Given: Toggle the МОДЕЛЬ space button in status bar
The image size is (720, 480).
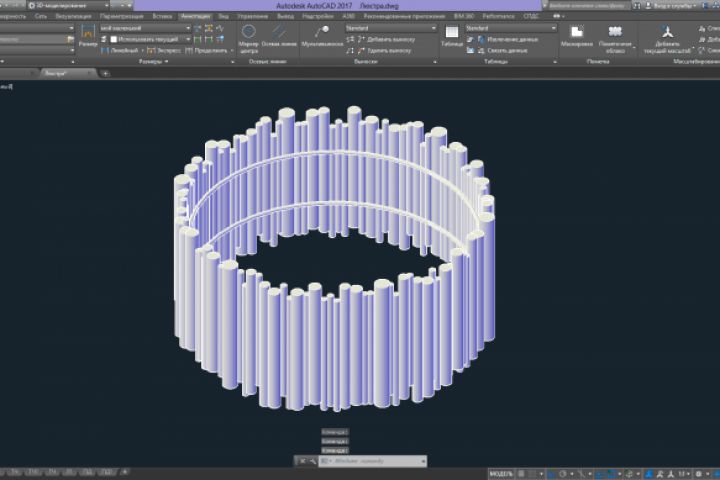Looking at the screenshot, I should tap(500, 472).
